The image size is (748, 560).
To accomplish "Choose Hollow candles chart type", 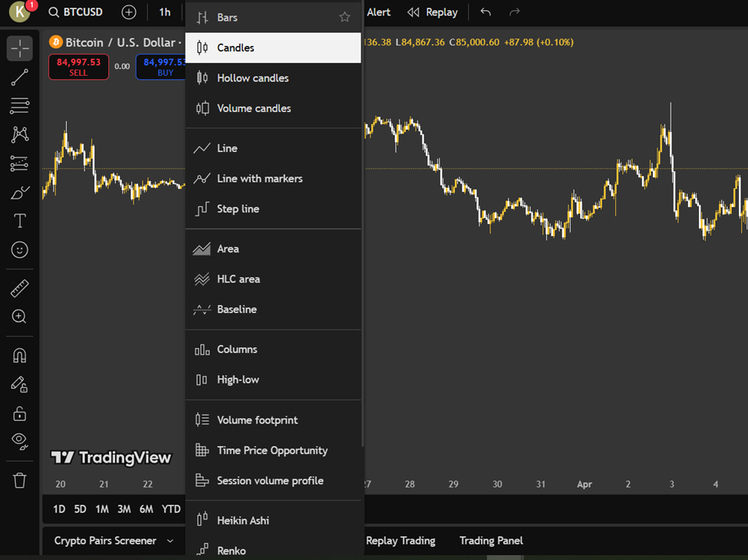I will (273, 77).
